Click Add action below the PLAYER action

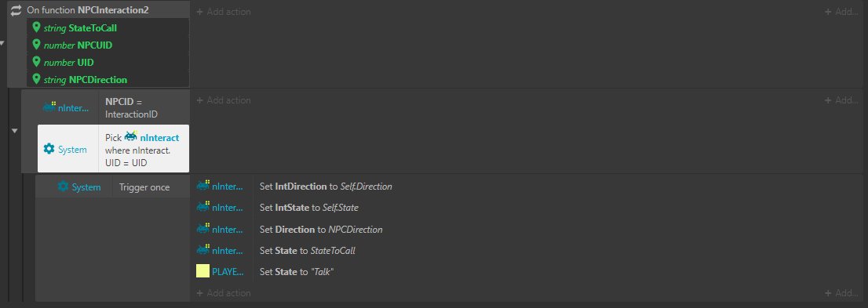pos(224,293)
